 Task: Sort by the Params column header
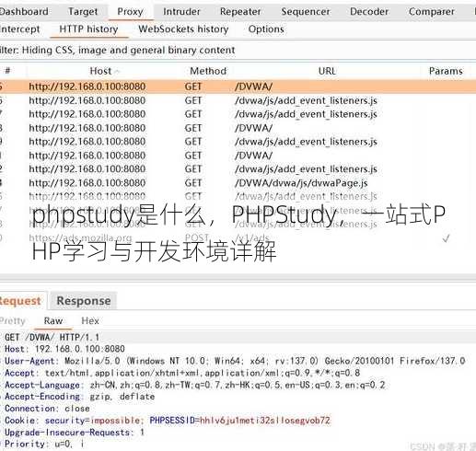(446, 71)
